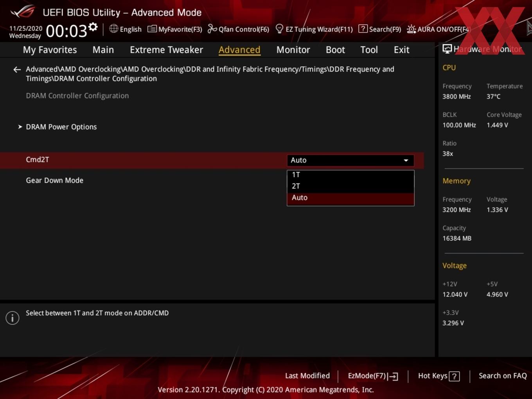Click Search on FAQ link
Viewport: 532px width, 399px height.
[503, 376]
